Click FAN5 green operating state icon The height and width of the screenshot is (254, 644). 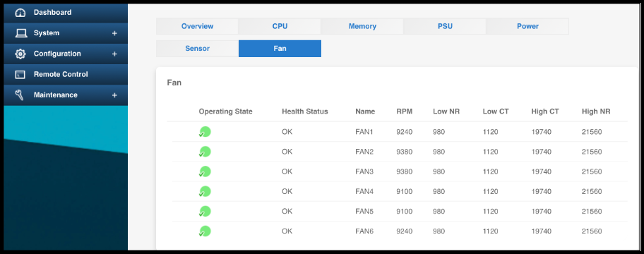pos(205,212)
